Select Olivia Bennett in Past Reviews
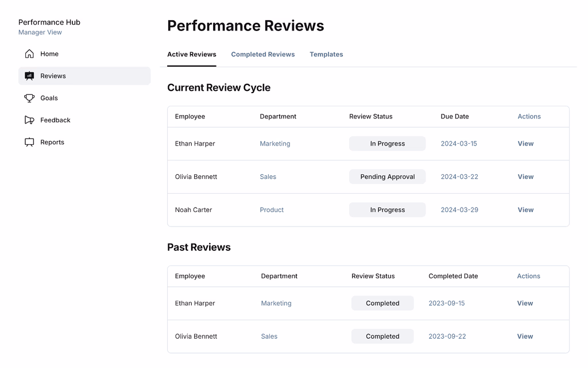The width and height of the screenshot is (588, 368). pos(196,336)
